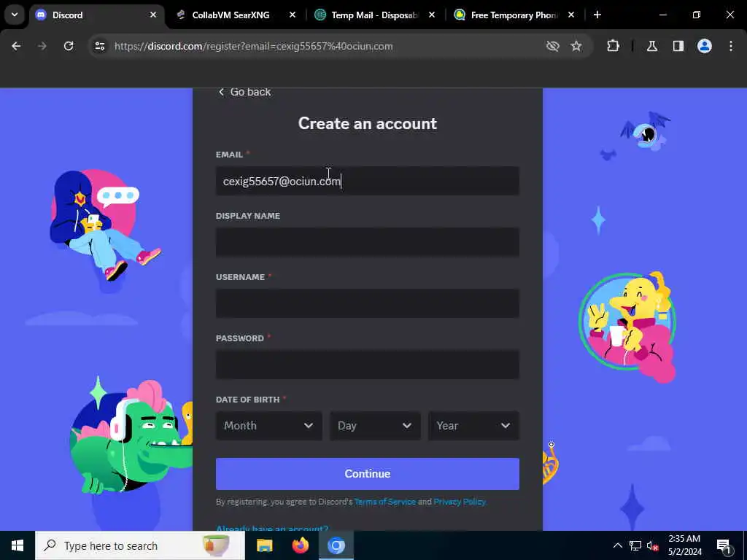Open the Extensions puzzle icon
This screenshot has height=560, width=747.
tap(613, 46)
